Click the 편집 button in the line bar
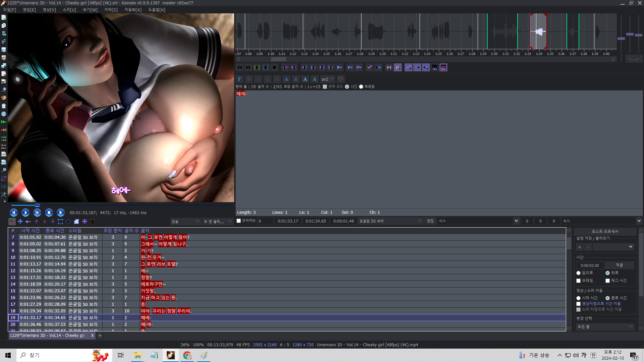 (430, 221)
